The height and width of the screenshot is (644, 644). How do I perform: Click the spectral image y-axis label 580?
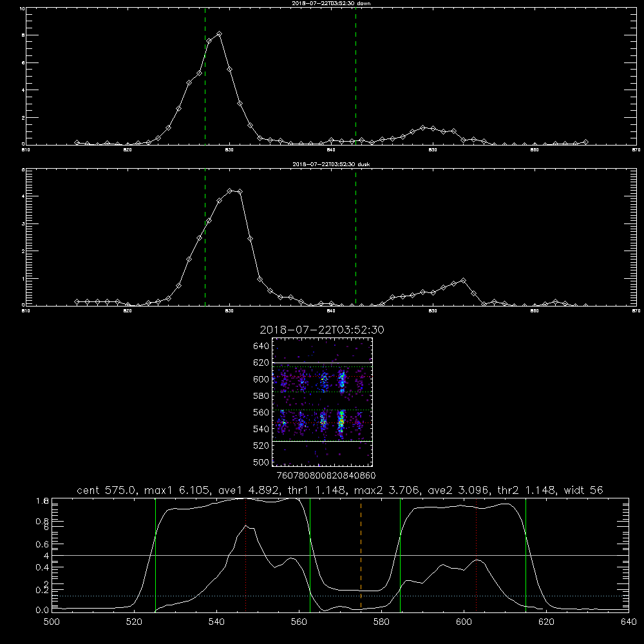[261, 396]
